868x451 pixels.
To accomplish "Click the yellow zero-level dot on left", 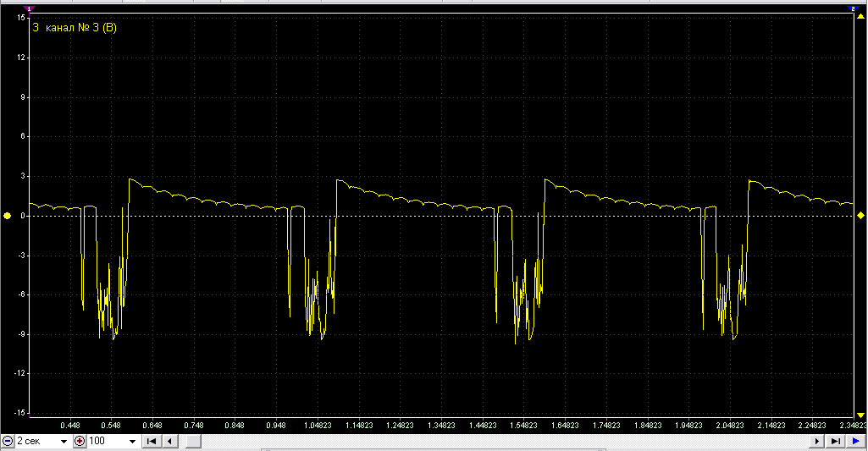I will pyautogui.click(x=7, y=216).
